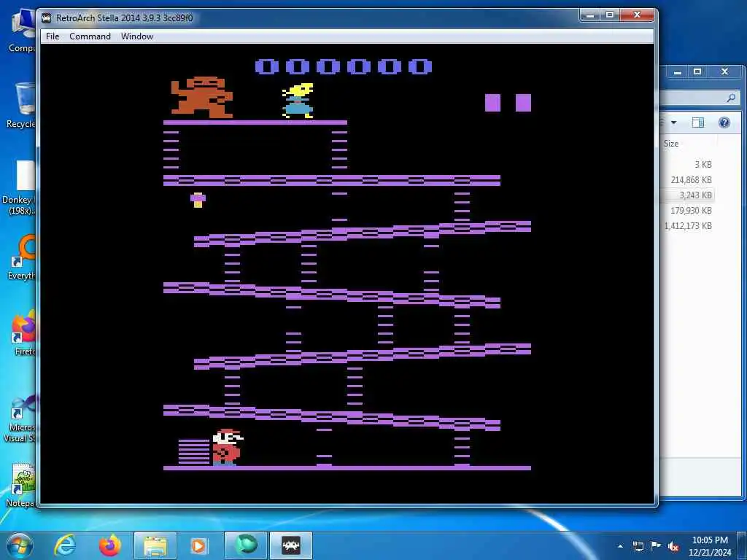Maximize the RetroArch window
Image resolution: width=747 pixels, height=560 pixels.
pos(610,15)
